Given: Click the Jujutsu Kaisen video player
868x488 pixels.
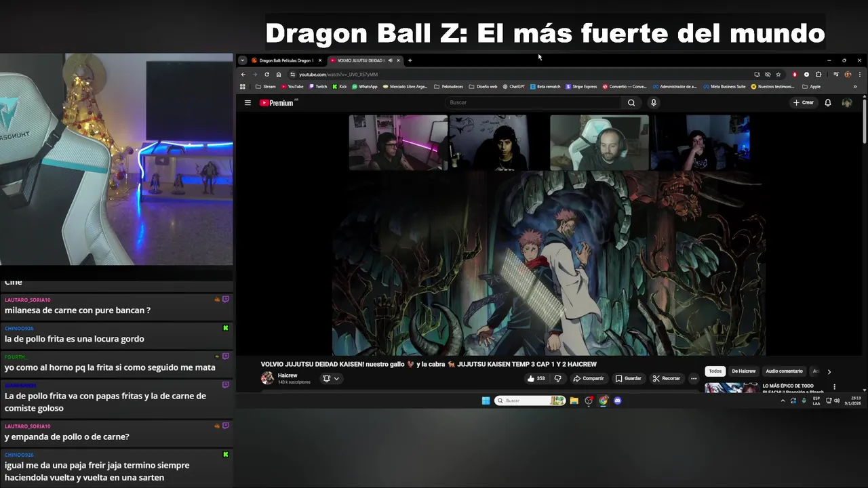Looking at the screenshot, I should pyautogui.click(x=549, y=235).
